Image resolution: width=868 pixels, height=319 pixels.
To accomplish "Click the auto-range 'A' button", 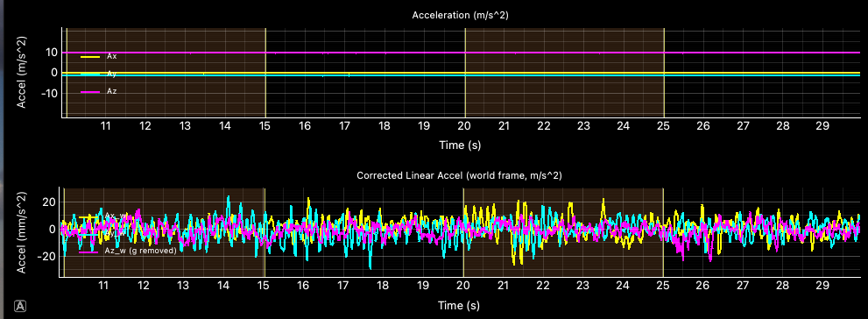I will pos(19,306).
